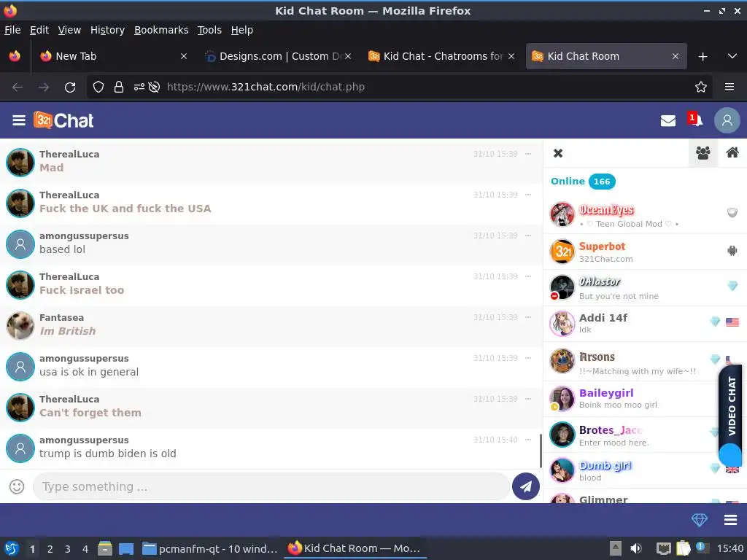Open the diamond premium icon in footer
This screenshot has height=560, width=747.
[700, 519]
